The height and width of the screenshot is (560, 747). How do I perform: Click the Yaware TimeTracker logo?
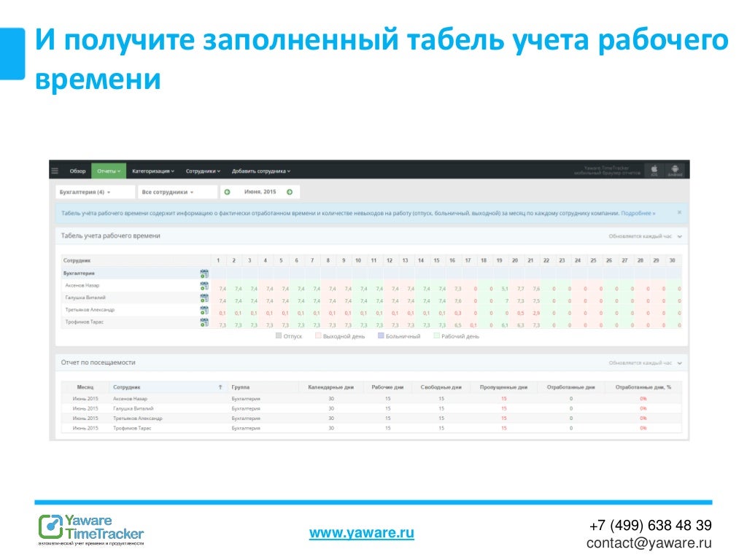[x=91, y=529]
